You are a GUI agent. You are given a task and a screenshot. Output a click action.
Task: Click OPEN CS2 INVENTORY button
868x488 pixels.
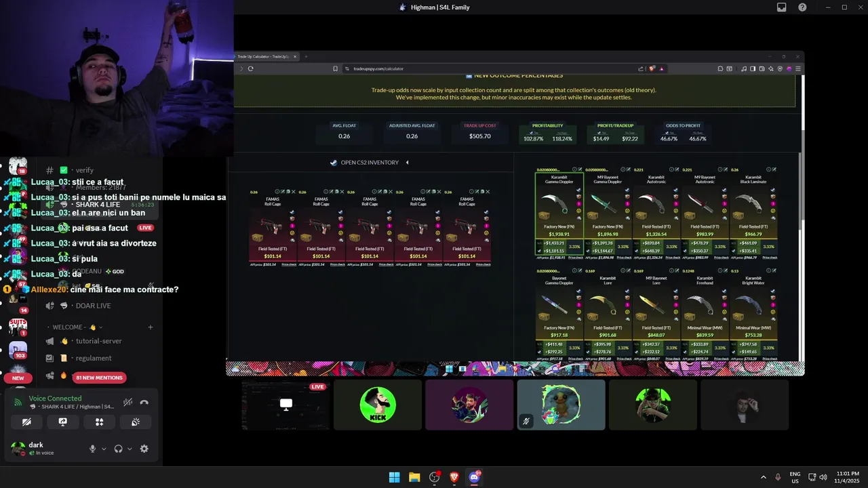pyautogui.click(x=364, y=163)
